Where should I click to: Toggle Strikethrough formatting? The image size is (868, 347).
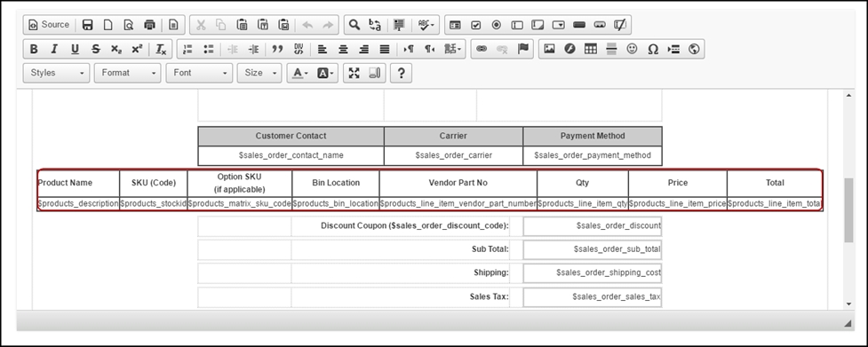tap(96, 49)
